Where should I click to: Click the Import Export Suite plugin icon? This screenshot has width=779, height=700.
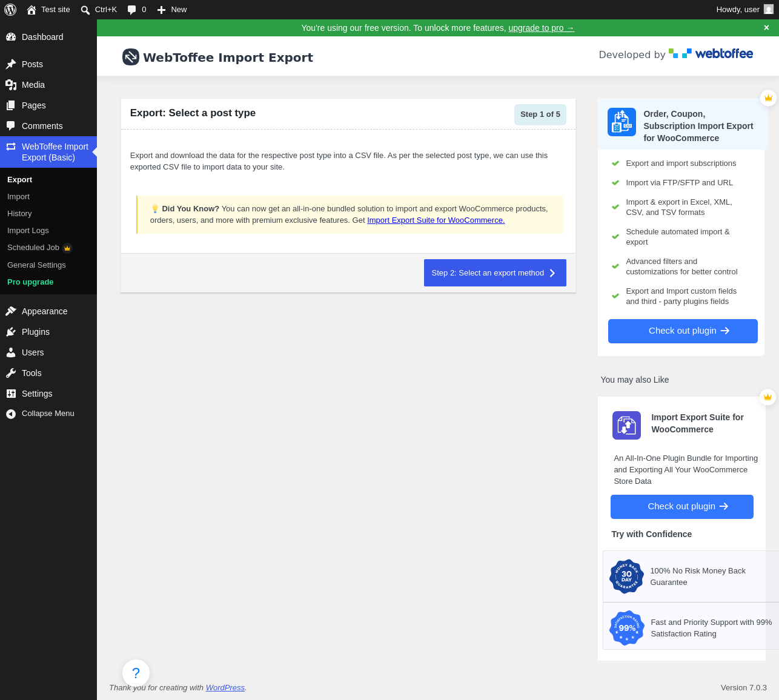(x=626, y=425)
